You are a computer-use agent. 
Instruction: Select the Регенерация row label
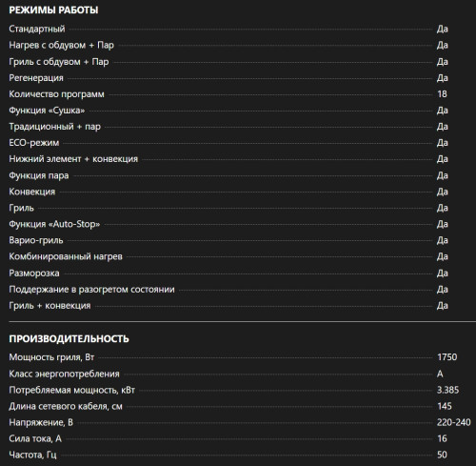[36, 78]
